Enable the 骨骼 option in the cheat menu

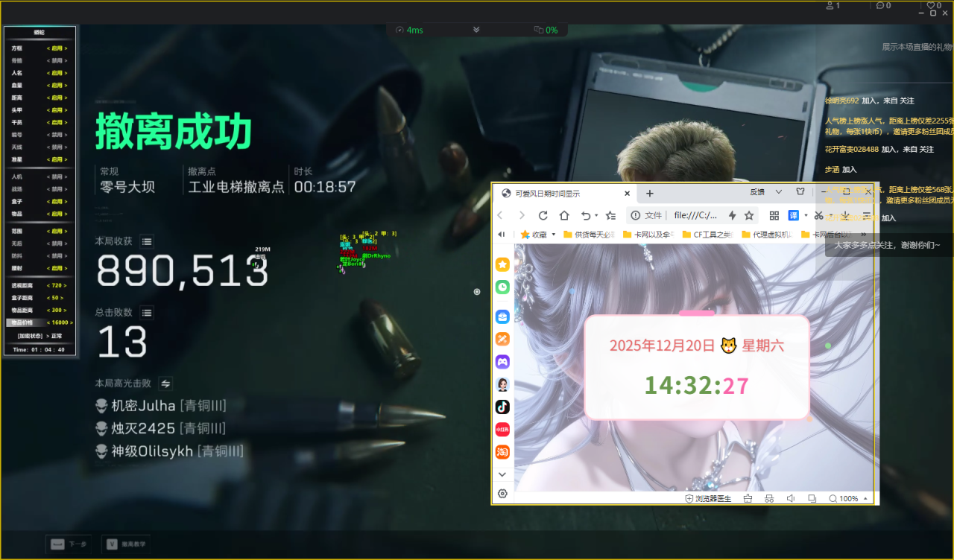[x=58, y=60]
